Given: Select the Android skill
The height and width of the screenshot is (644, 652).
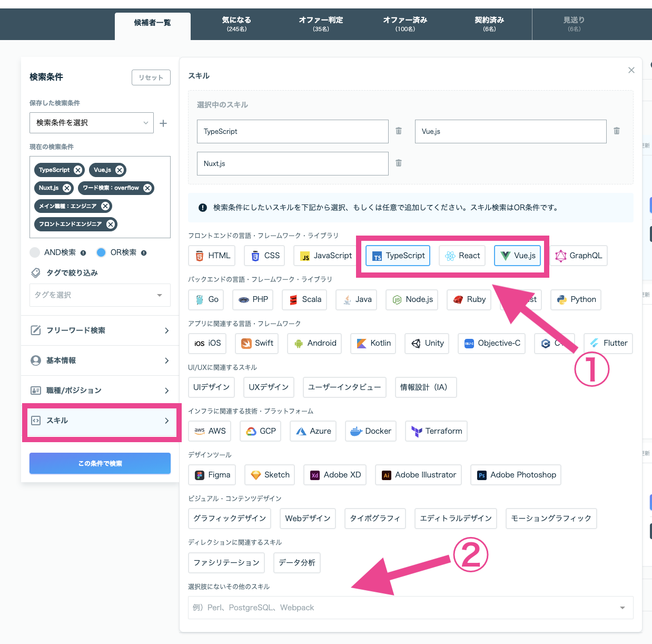Looking at the screenshot, I should click(314, 343).
